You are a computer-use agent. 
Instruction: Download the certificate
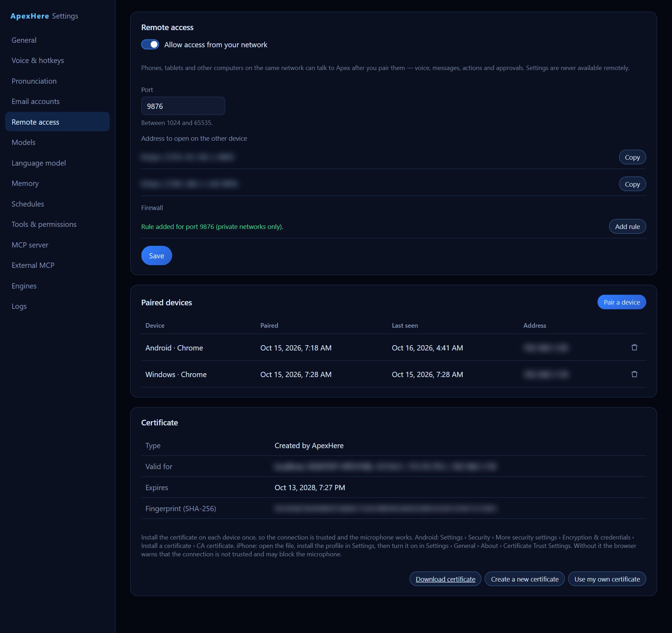coord(445,579)
